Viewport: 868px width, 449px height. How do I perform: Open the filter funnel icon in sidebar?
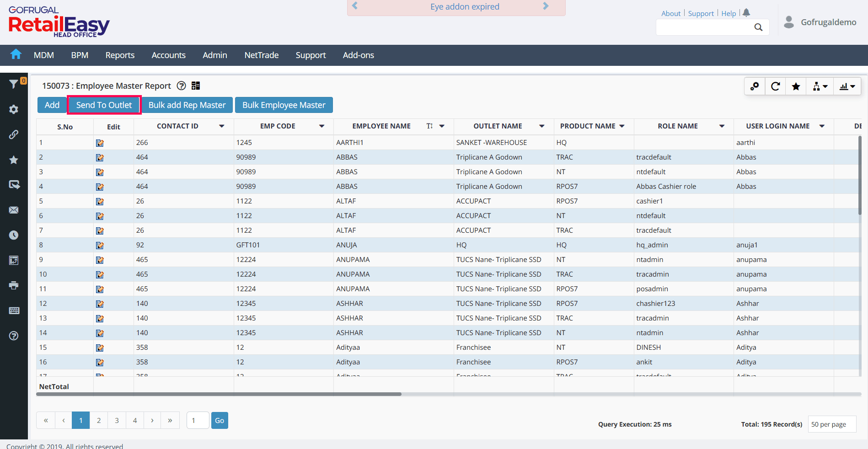coord(14,84)
